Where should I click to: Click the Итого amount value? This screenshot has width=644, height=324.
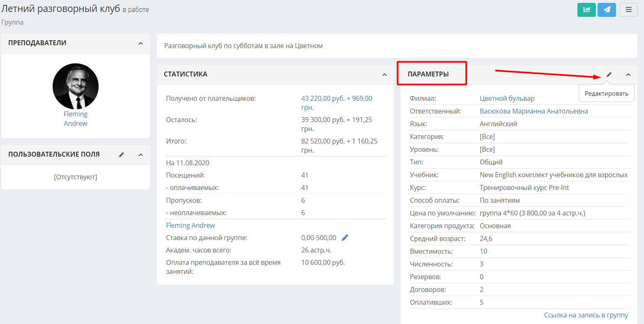339,146
